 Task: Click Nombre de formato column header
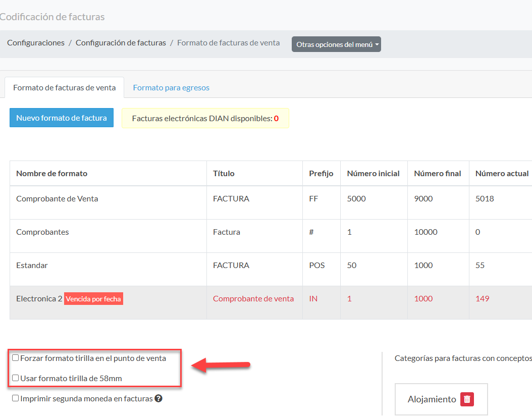click(51, 174)
